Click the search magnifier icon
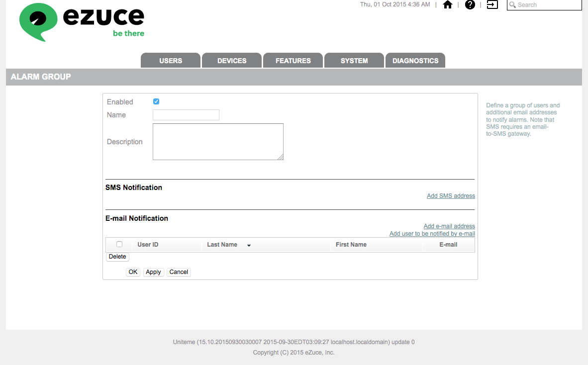This screenshot has width=588, height=365. point(512,5)
